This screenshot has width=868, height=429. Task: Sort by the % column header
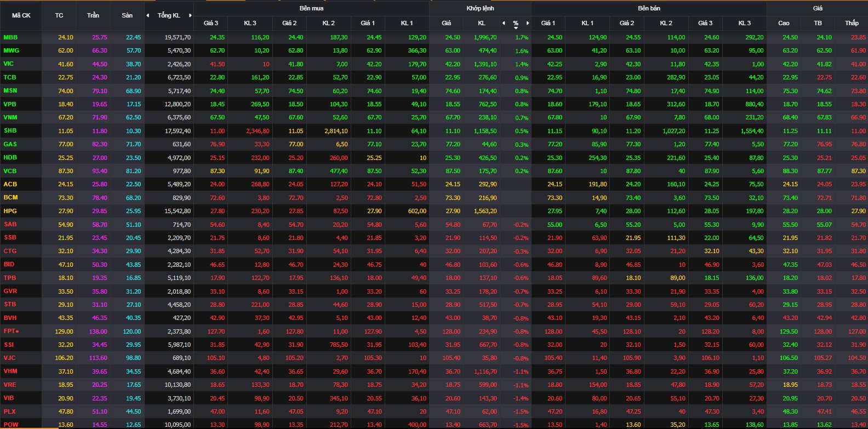[516, 23]
